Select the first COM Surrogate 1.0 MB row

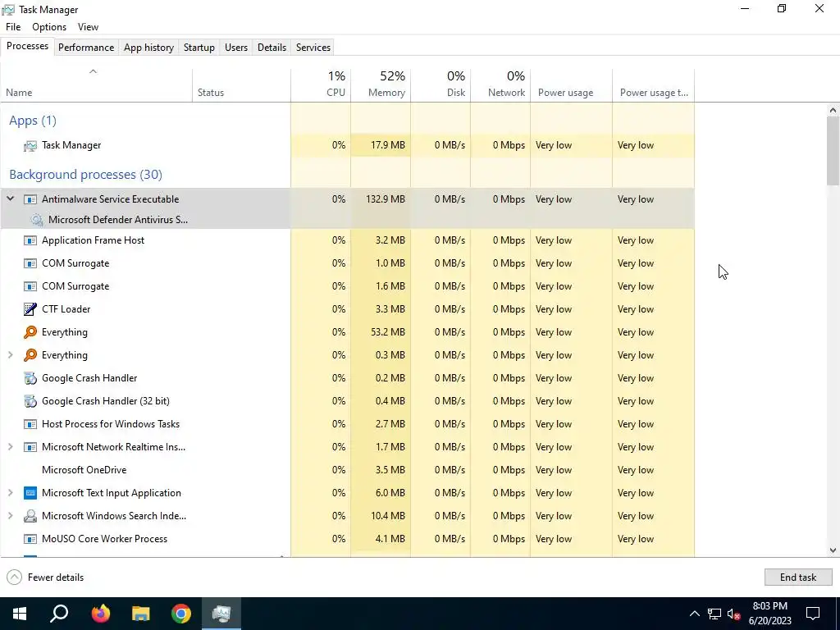[x=347, y=263]
